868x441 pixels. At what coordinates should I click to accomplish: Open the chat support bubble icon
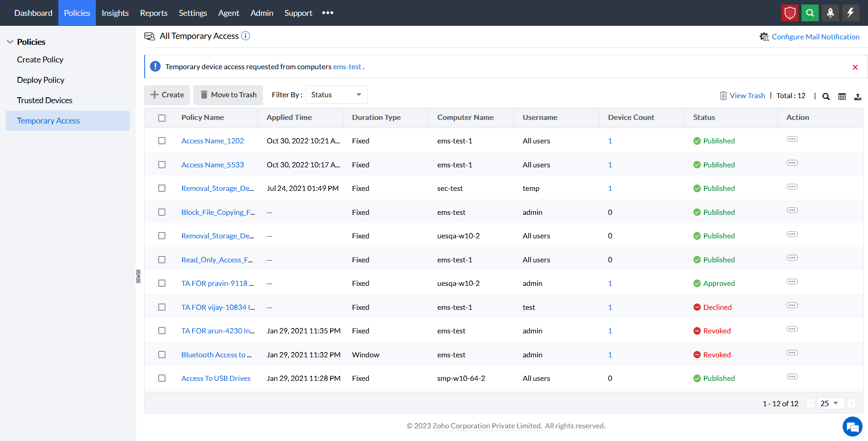click(852, 427)
